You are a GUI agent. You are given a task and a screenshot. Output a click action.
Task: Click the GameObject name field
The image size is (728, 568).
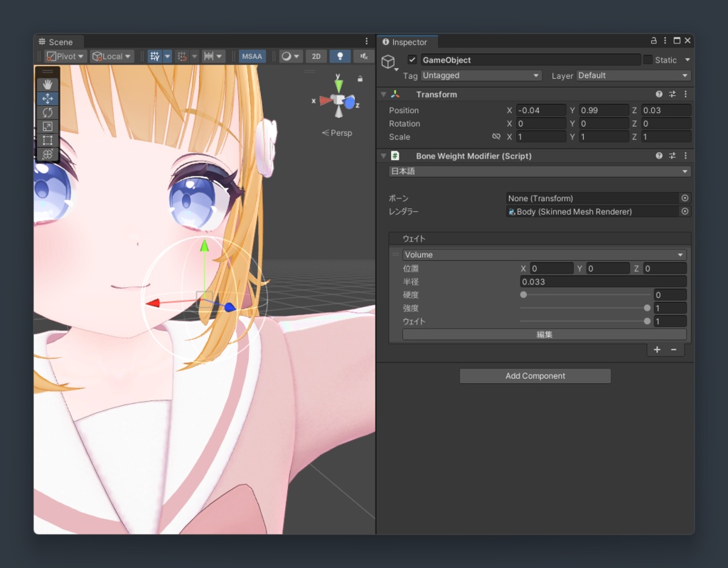pyautogui.click(x=530, y=60)
